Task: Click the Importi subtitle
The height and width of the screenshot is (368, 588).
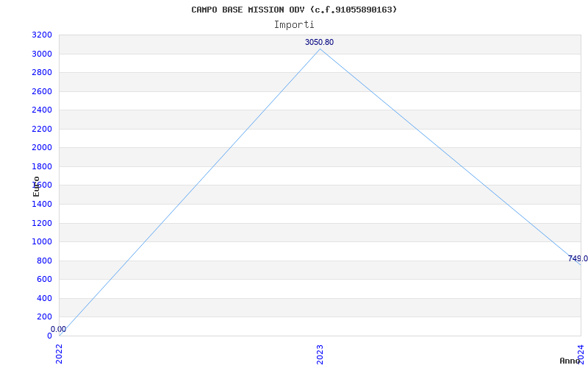Action: click(294, 25)
